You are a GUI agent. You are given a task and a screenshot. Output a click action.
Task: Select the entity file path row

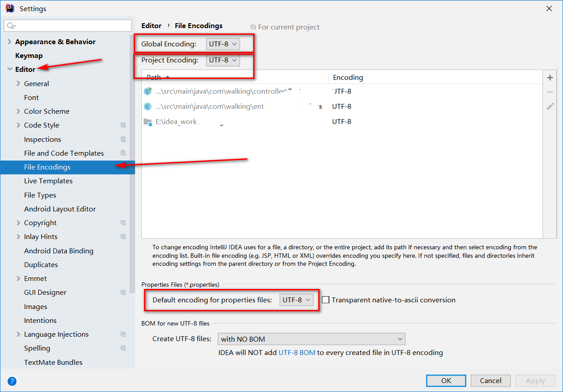[x=342, y=106]
